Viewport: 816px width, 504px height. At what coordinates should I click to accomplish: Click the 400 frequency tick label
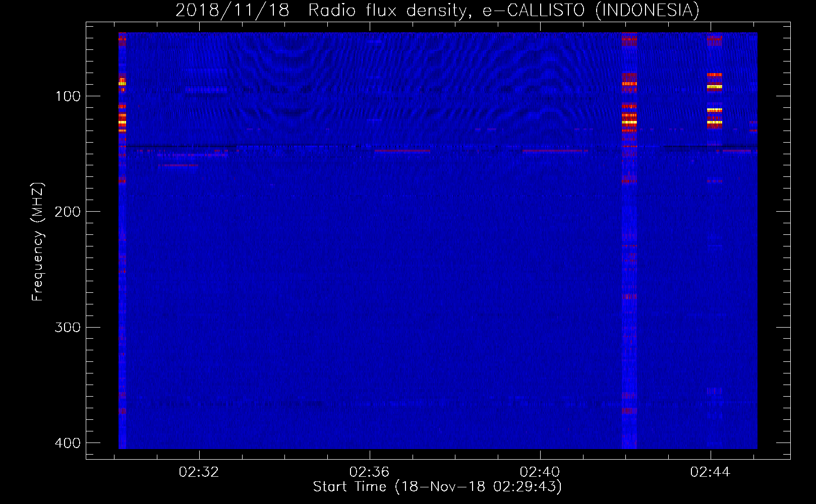[x=68, y=443]
